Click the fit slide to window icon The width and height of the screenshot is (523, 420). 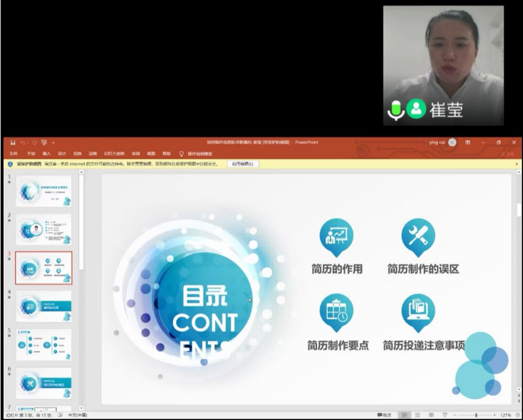pos(517,415)
